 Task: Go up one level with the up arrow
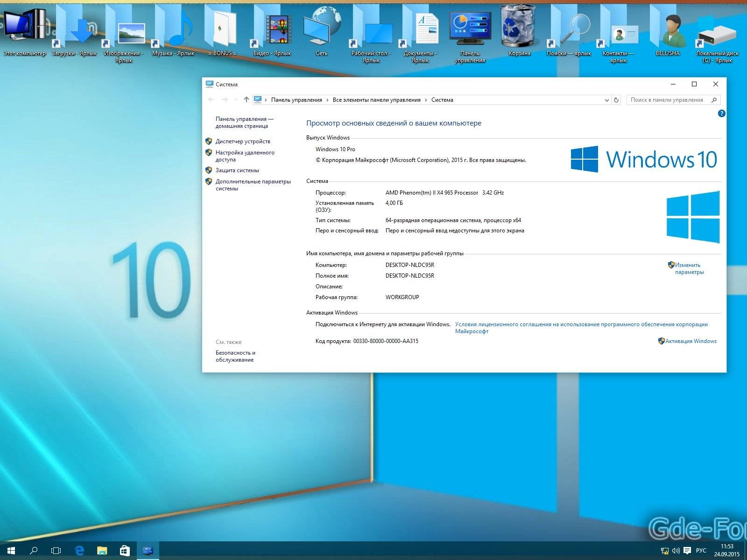(246, 99)
